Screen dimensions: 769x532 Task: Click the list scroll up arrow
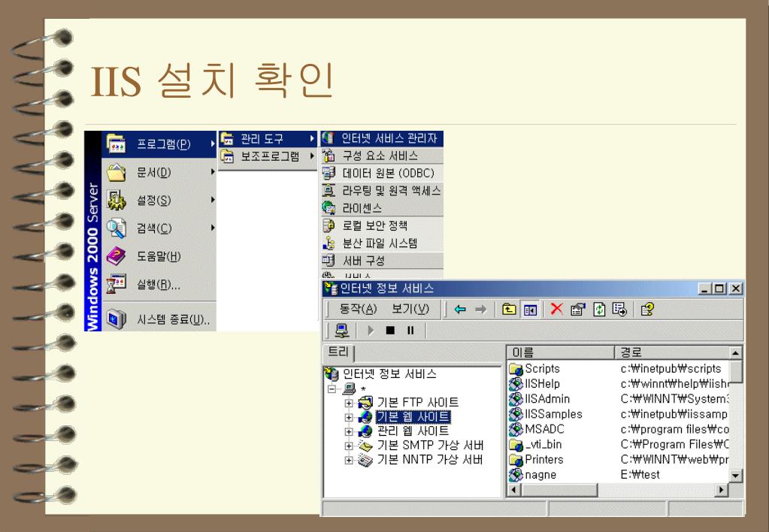point(736,352)
